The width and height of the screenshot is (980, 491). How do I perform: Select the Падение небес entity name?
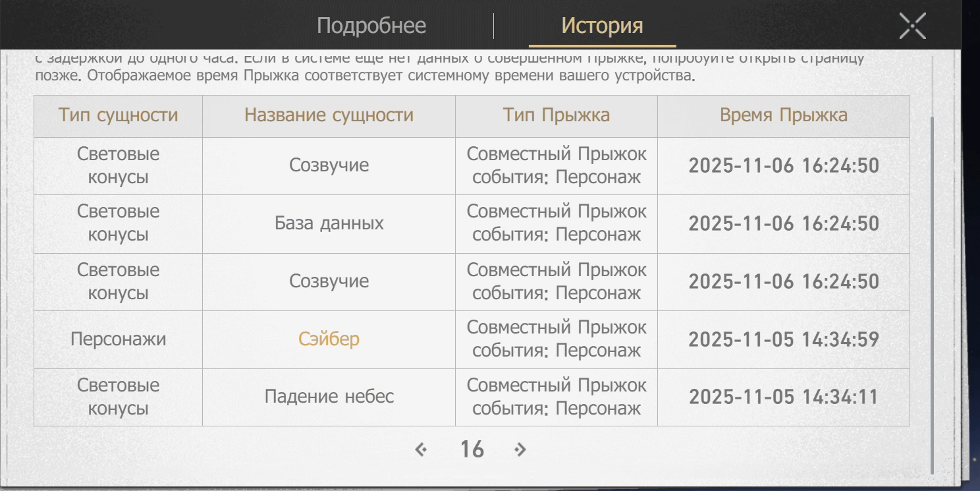[x=329, y=397]
